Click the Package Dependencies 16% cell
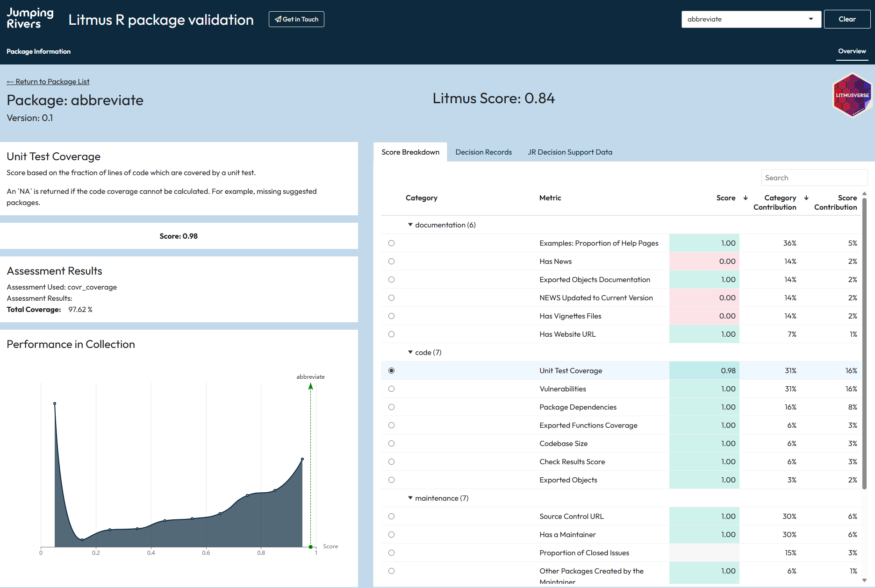Screen dimensions: 875x588 [x=790, y=407]
